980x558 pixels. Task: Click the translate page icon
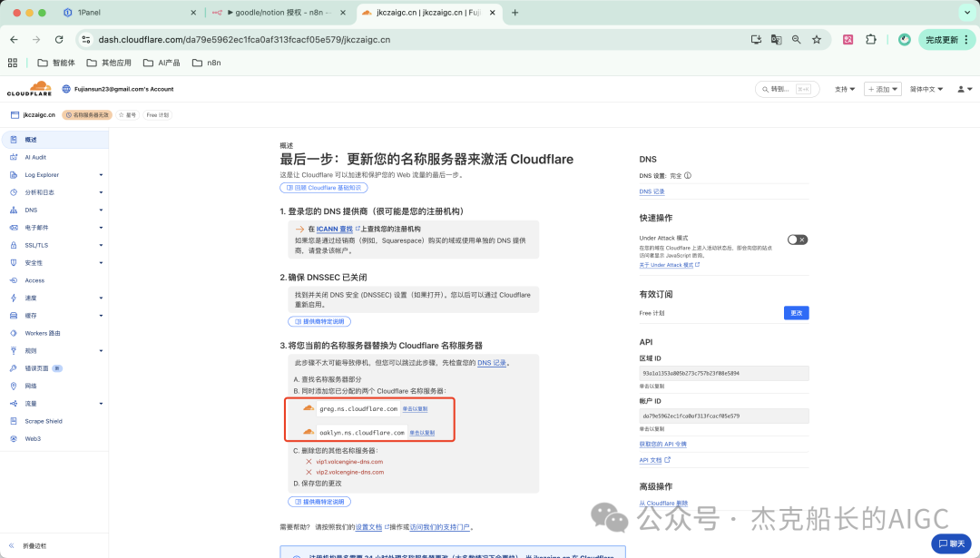(776, 39)
